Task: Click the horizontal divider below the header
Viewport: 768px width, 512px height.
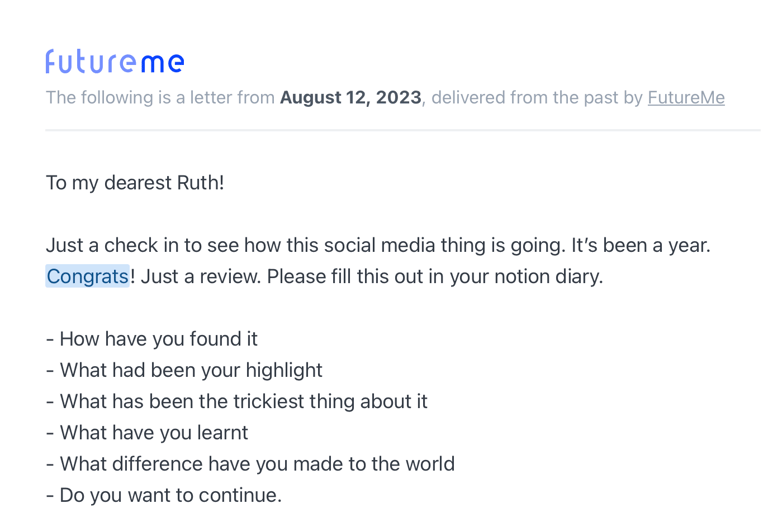Action: (x=403, y=130)
